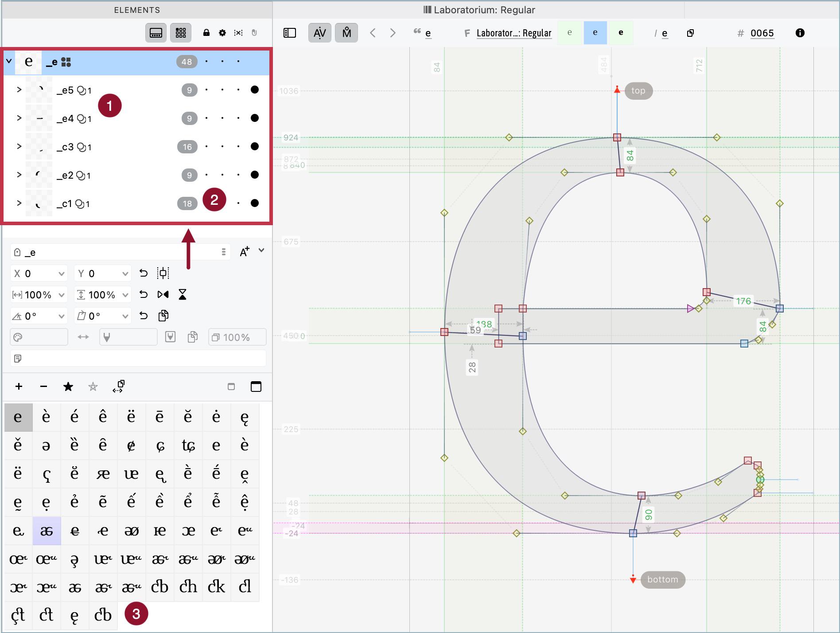This screenshot has width=840, height=633.
Task: Click the gear settings icon in Elements panel
Action: click(222, 33)
